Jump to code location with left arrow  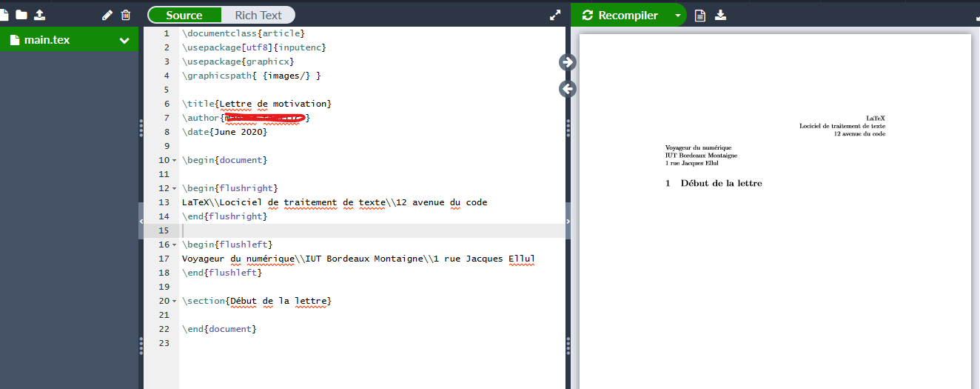click(568, 89)
